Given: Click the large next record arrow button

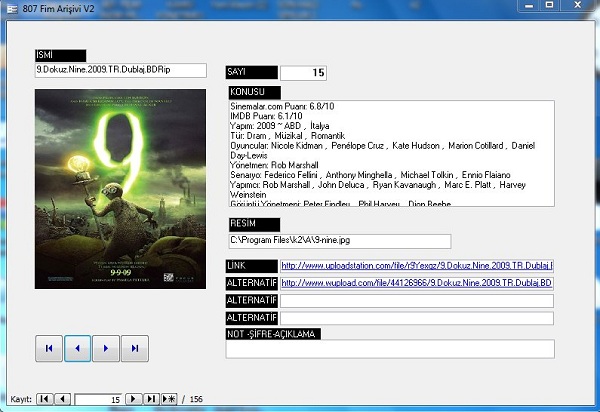Looking at the screenshot, I should [106, 348].
